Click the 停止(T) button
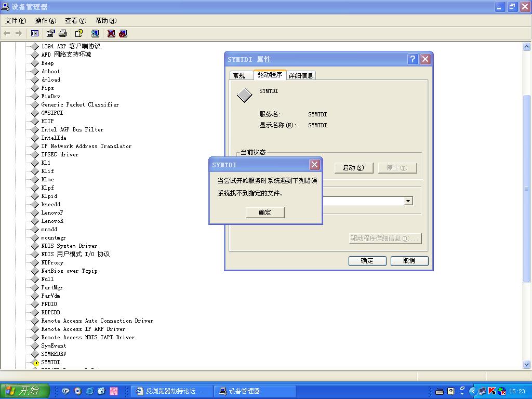The width and height of the screenshot is (532, 399). point(397,168)
